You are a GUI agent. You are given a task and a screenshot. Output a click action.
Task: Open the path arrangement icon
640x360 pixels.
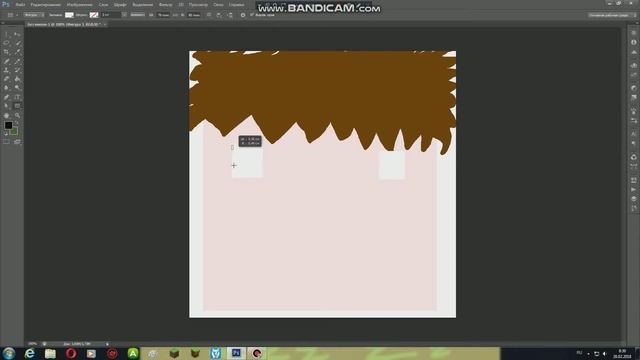pos(230,15)
